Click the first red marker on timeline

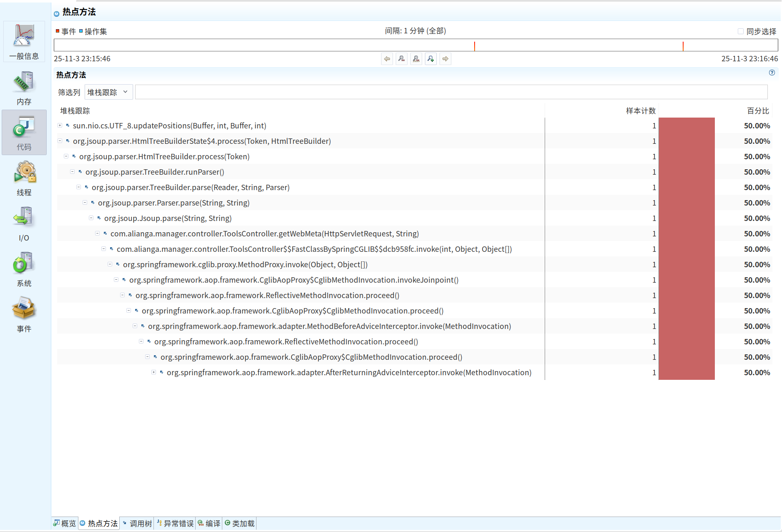(x=475, y=45)
